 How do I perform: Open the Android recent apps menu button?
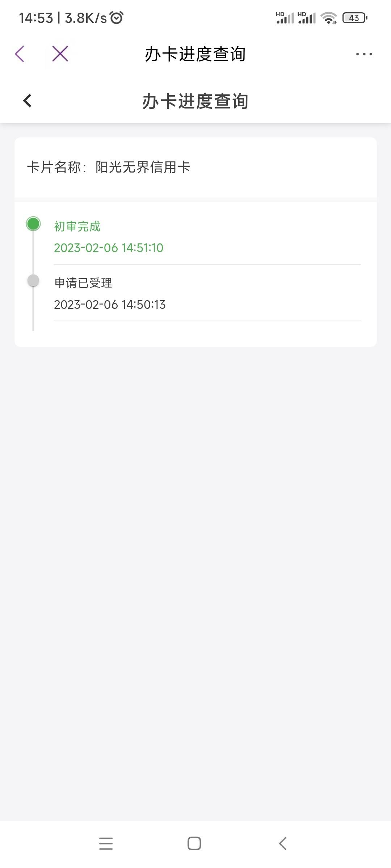(x=106, y=843)
